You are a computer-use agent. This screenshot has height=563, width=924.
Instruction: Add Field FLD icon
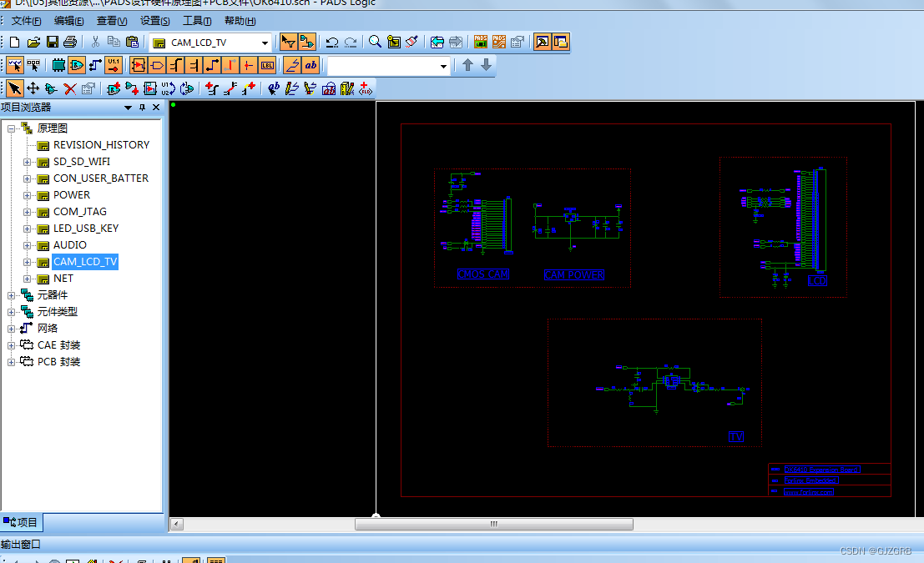[366, 88]
